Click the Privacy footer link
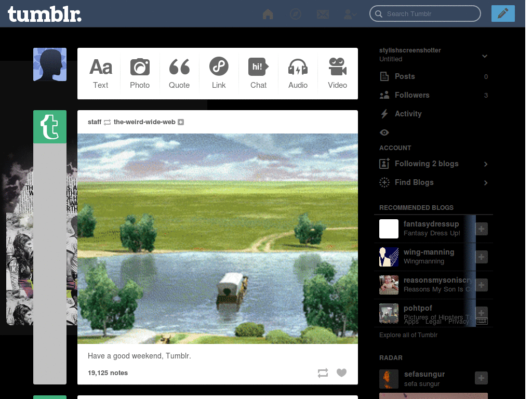 click(x=458, y=321)
